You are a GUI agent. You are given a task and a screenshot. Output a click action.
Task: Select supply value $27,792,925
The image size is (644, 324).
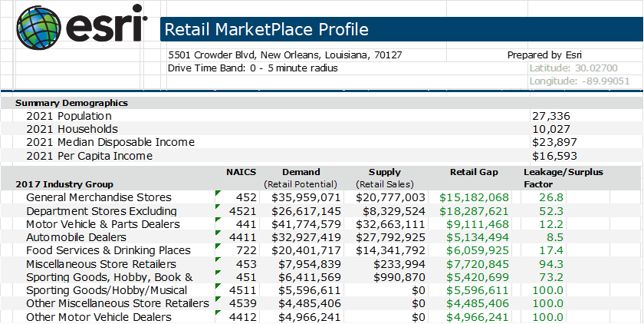tap(390, 237)
